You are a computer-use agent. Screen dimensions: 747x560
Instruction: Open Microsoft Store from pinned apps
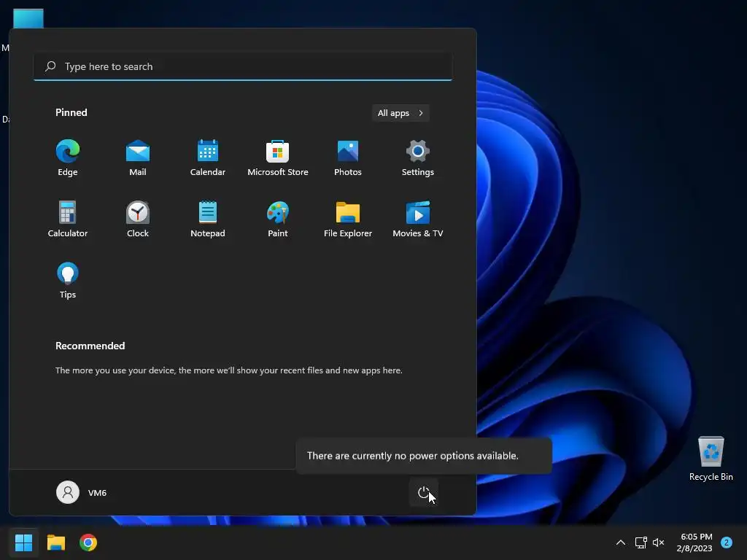278,158
